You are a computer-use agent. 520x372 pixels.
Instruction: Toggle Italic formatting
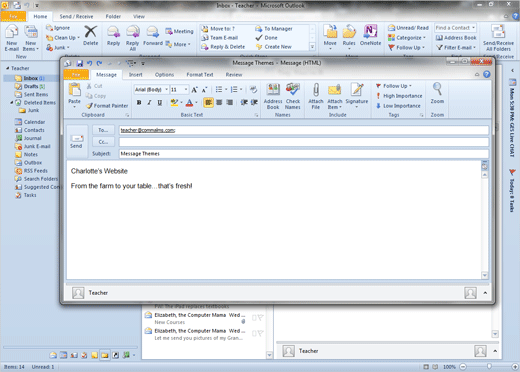click(149, 103)
